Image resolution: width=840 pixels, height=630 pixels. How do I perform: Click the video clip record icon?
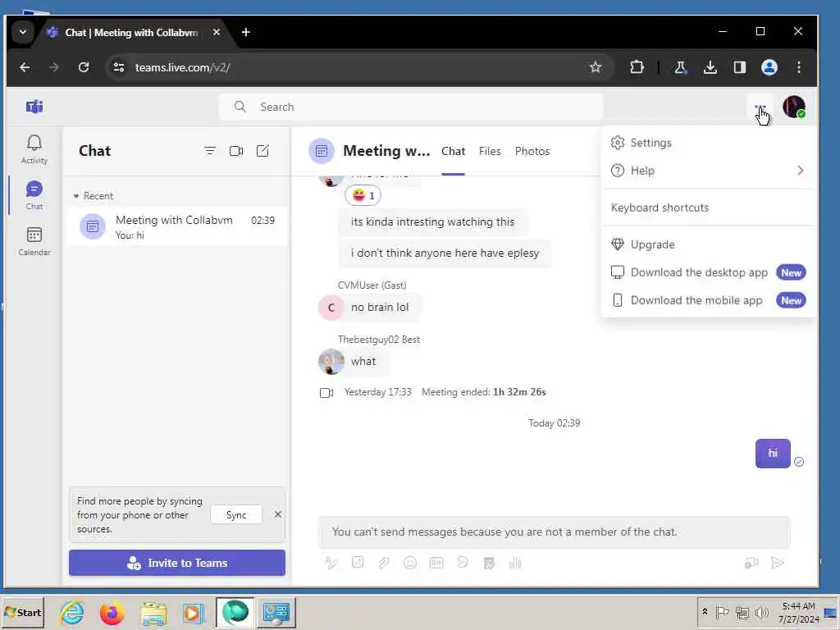coord(751,563)
